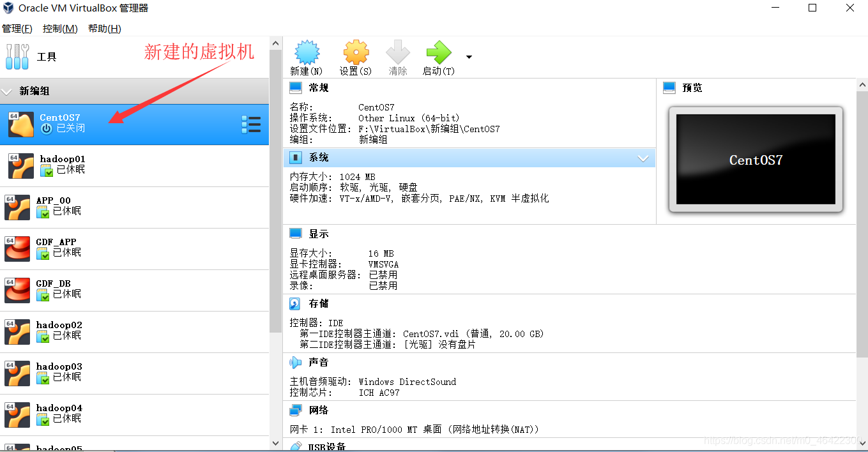Create a new virtual machine with 新建 icon
Screen dimensions: 868x452
coord(307,57)
